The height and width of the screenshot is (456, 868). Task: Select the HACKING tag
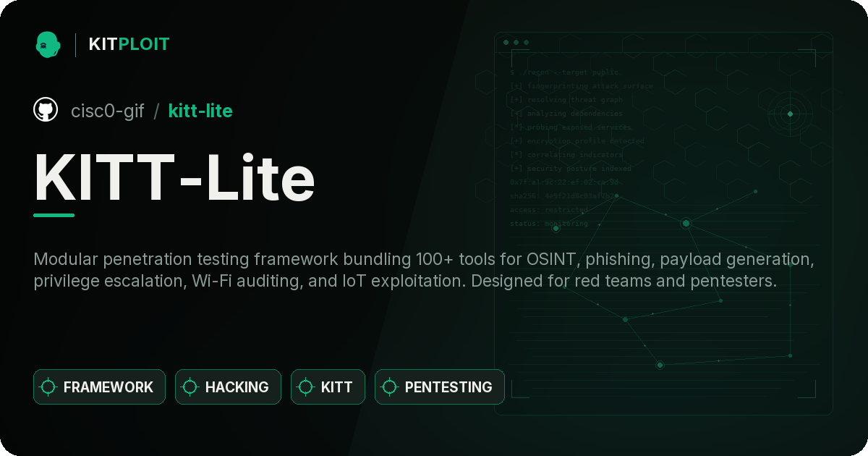coord(228,387)
